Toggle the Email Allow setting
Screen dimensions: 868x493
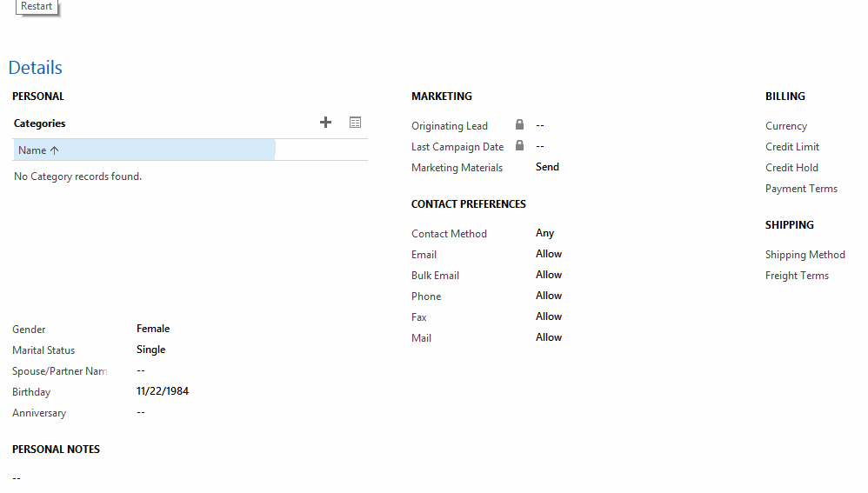pyautogui.click(x=549, y=254)
